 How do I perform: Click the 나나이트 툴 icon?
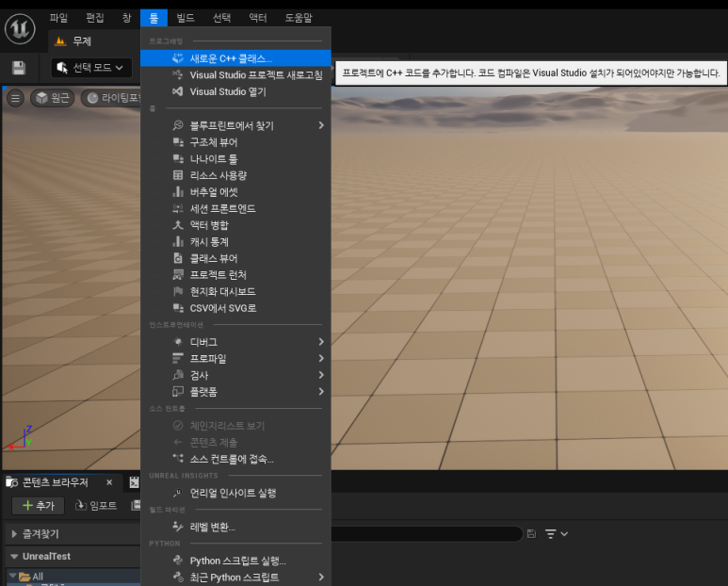tap(178, 159)
